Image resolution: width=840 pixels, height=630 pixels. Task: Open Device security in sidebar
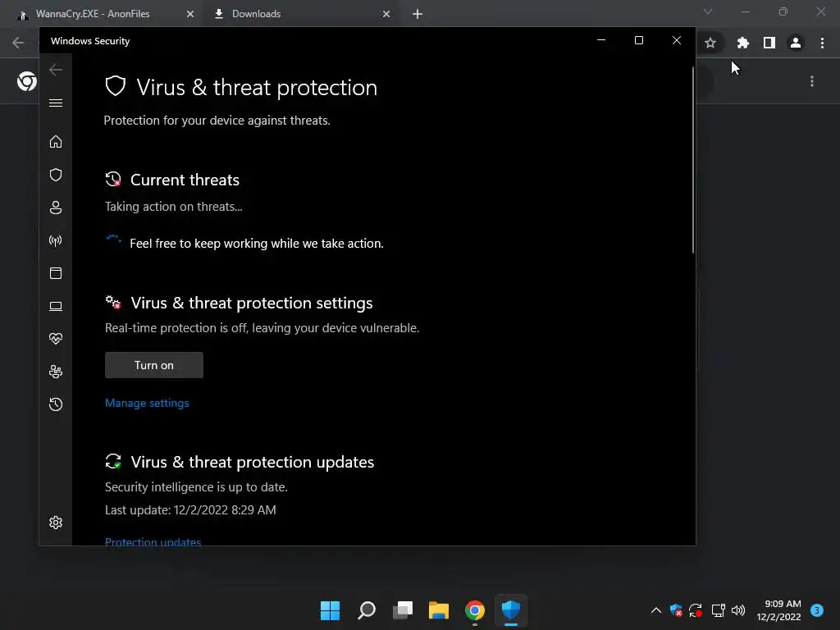(56, 306)
